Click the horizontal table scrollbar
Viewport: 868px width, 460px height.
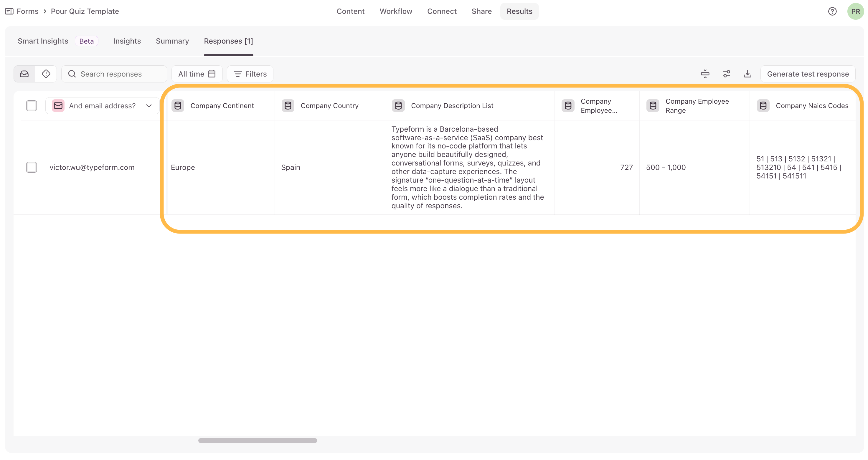click(258, 441)
